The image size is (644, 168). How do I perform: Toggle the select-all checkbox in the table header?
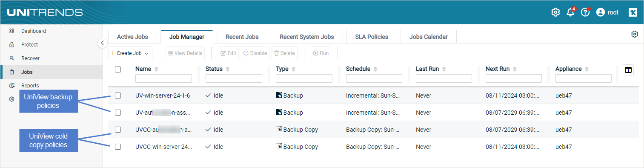[118, 69]
